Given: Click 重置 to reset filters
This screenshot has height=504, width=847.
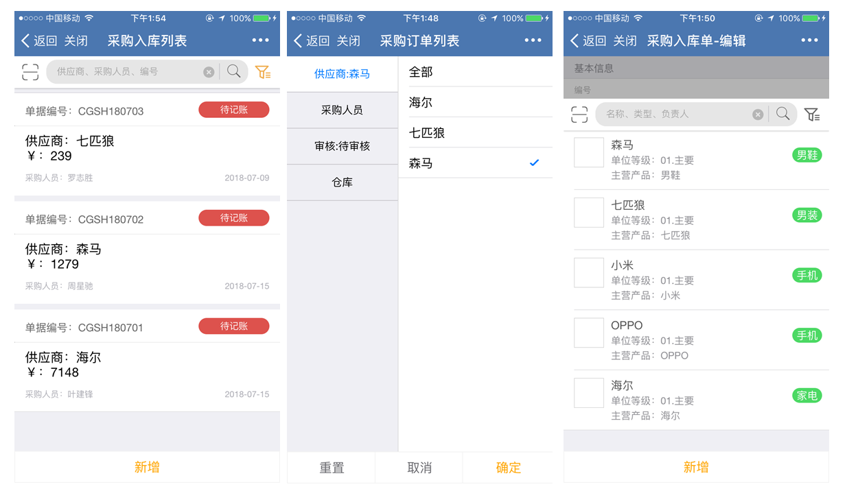Looking at the screenshot, I should click(332, 468).
